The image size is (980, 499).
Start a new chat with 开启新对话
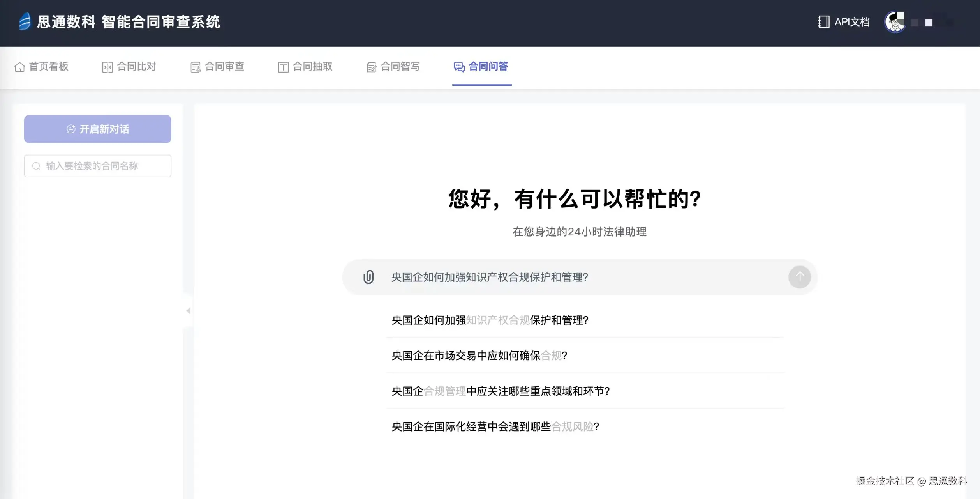pyautogui.click(x=97, y=129)
